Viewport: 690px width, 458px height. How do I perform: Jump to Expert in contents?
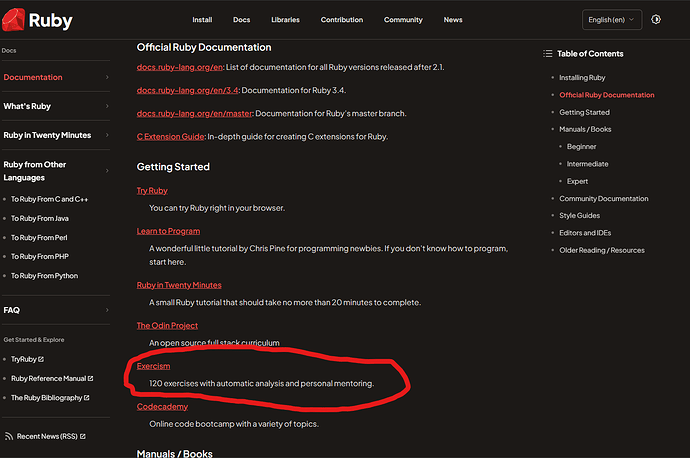pyautogui.click(x=577, y=181)
